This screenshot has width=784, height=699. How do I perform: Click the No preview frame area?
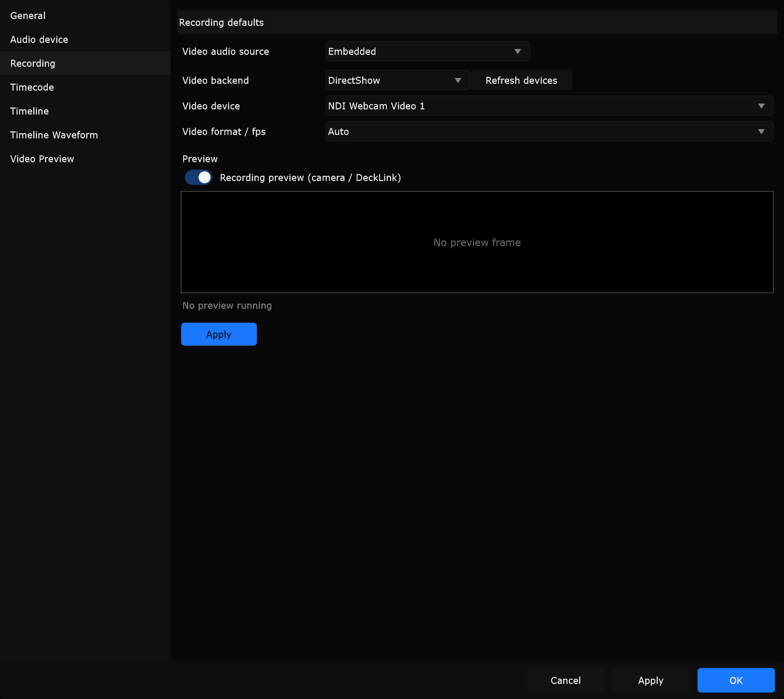pyautogui.click(x=477, y=242)
